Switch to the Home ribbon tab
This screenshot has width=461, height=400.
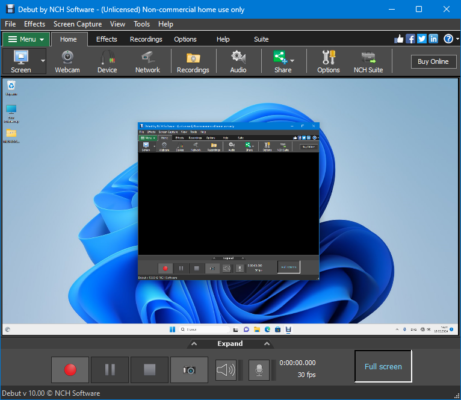pos(68,39)
